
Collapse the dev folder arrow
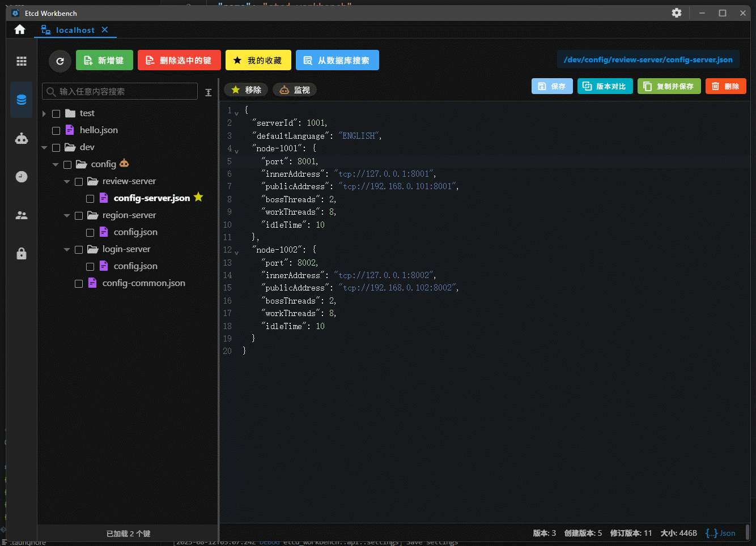pos(44,148)
